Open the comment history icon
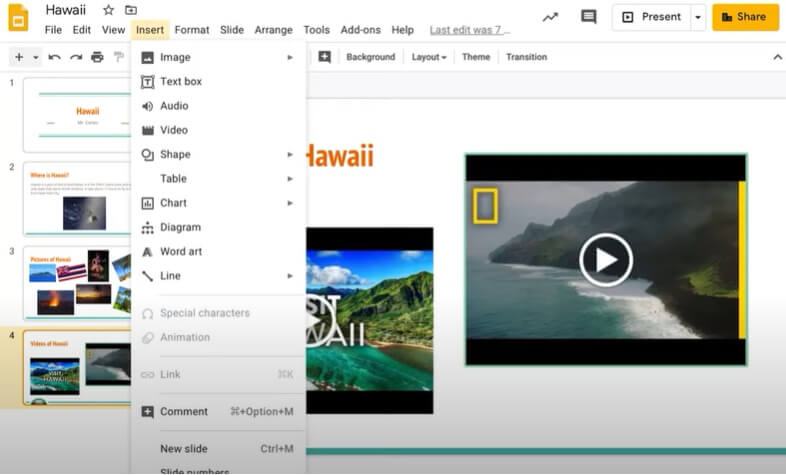 click(588, 17)
